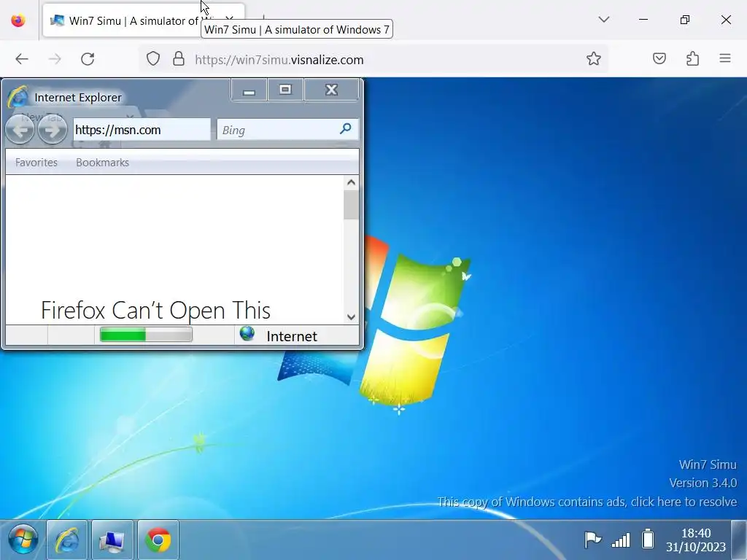Click 'Firefox Can't Open This' heading text
Viewport: 747px width, 560px height.
point(155,311)
